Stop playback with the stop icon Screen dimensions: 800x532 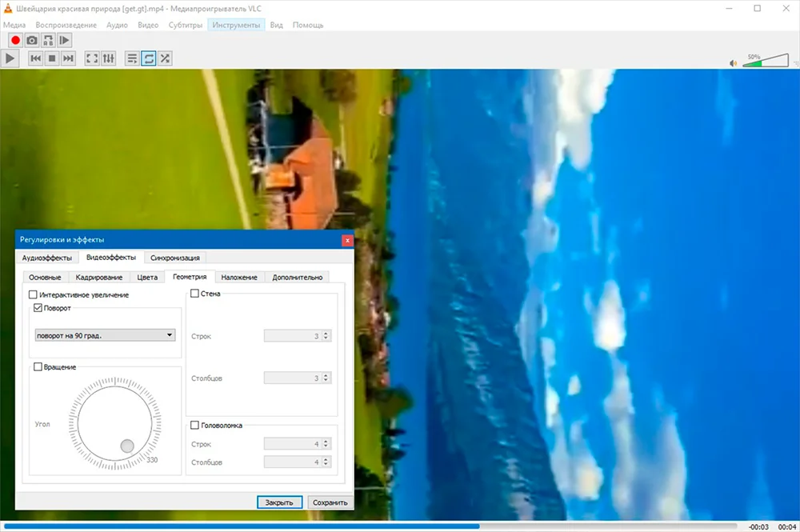[x=52, y=58]
